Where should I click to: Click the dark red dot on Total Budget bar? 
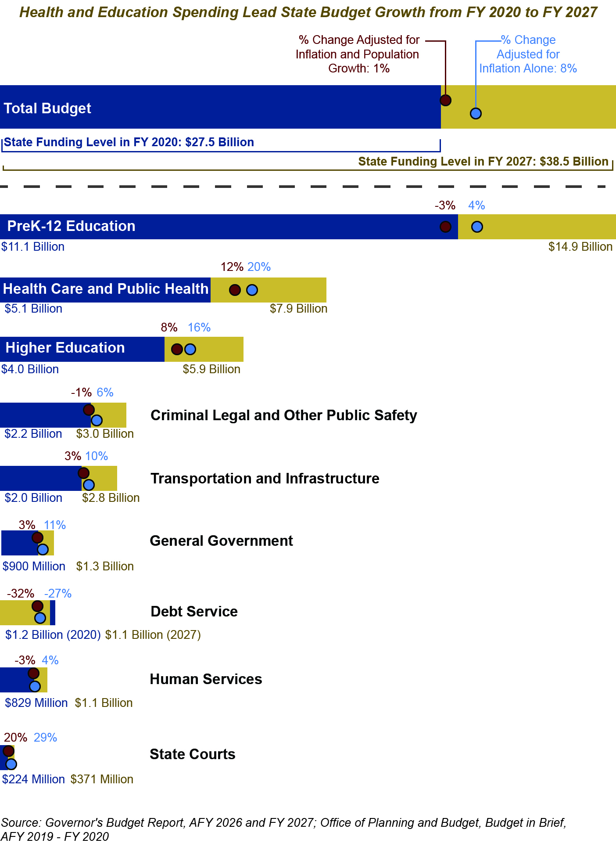tap(445, 100)
